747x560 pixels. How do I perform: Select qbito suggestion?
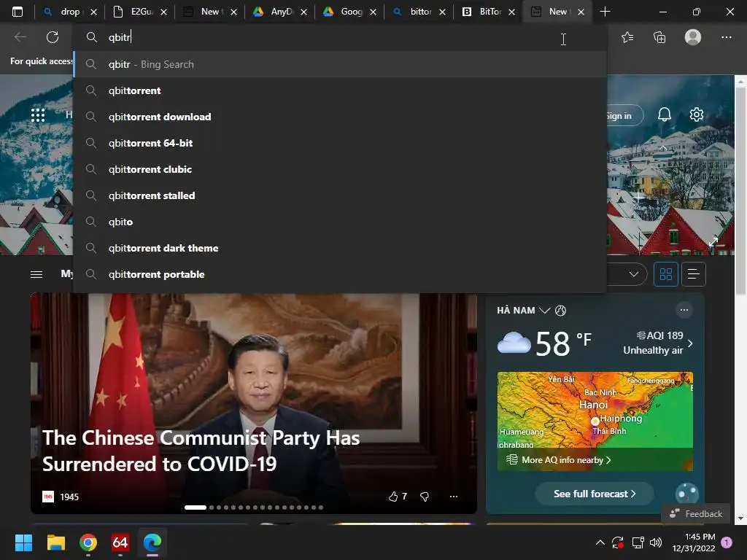341,222
